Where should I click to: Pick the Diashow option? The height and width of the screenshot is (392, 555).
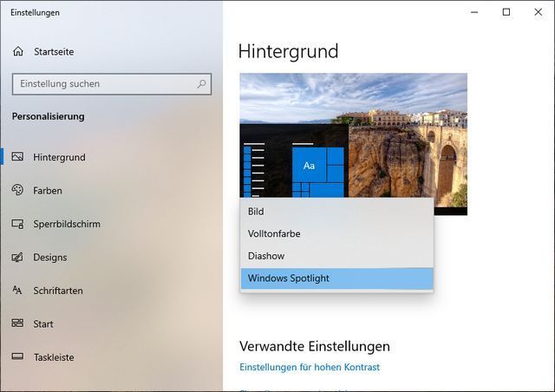(336, 256)
